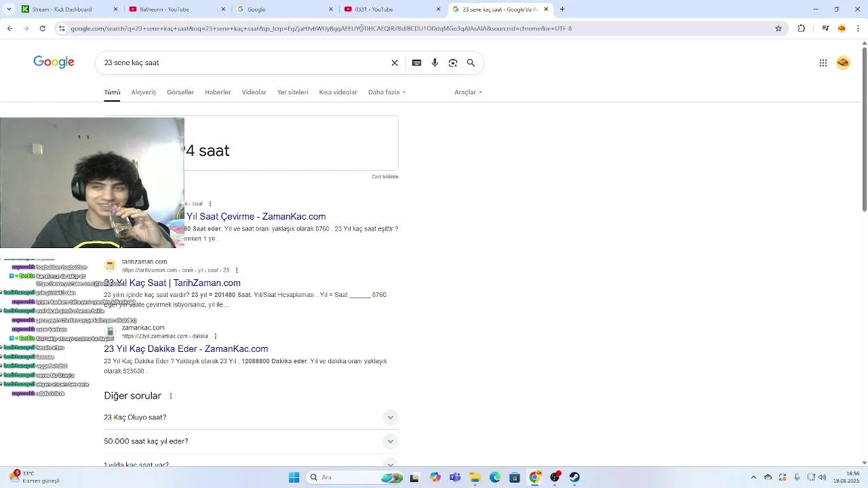Open a new tab with plus button
The height and width of the screenshot is (488, 868).
(562, 9)
